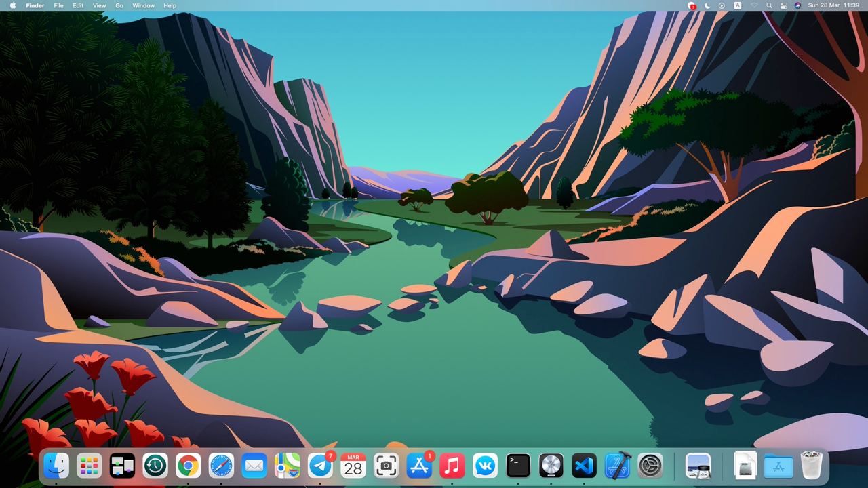Open App Store in the Dock
This screenshot has height=488, width=868.
coord(419,466)
